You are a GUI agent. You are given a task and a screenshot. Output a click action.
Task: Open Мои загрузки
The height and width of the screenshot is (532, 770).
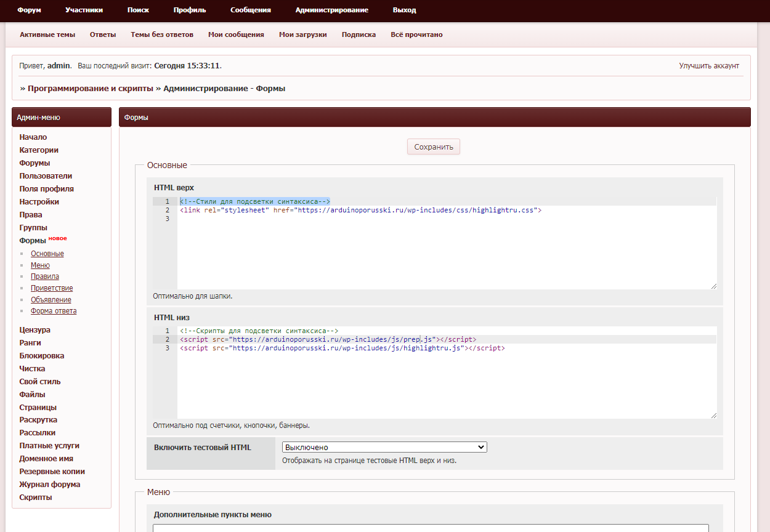coord(302,34)
